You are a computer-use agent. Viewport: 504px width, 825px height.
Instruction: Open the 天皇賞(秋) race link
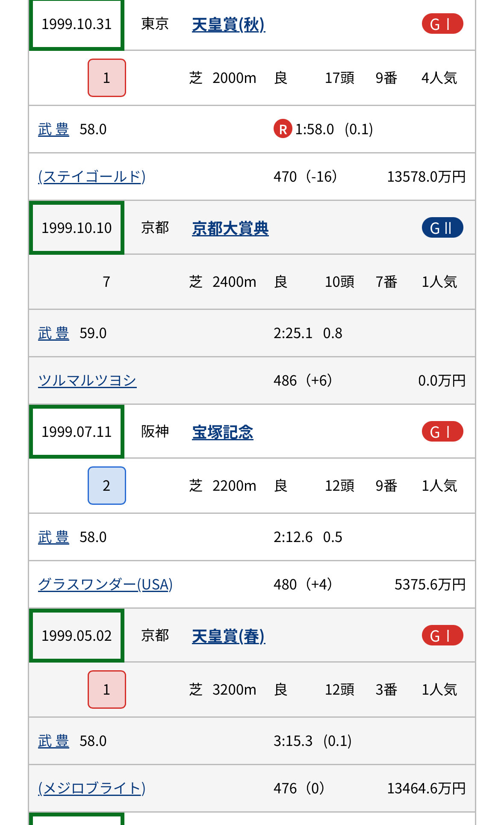pyautogui.click(x=228, y=25)
